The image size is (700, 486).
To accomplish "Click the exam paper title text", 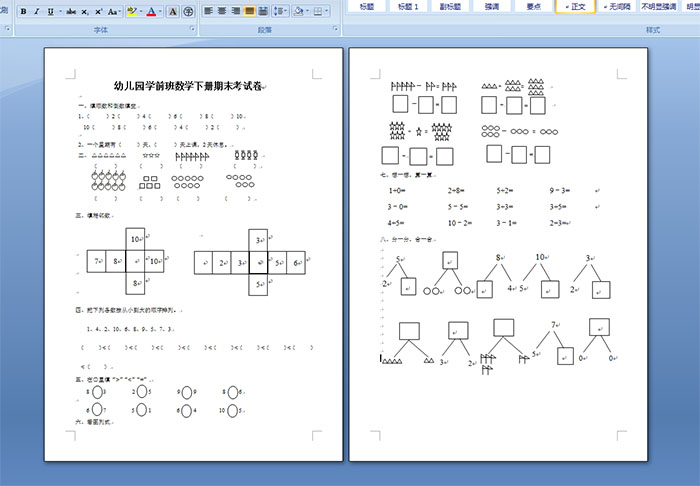I will (x=188, y=86).
